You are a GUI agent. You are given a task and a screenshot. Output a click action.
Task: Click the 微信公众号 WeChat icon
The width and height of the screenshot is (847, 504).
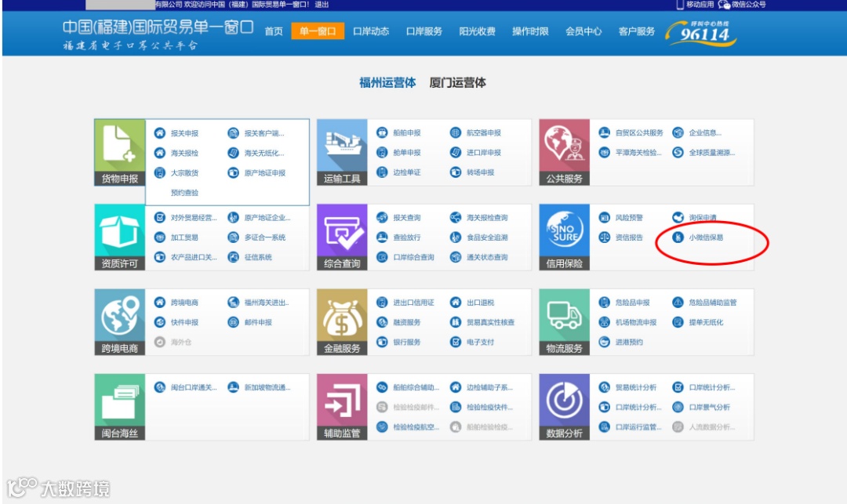[x=724, y=5]
